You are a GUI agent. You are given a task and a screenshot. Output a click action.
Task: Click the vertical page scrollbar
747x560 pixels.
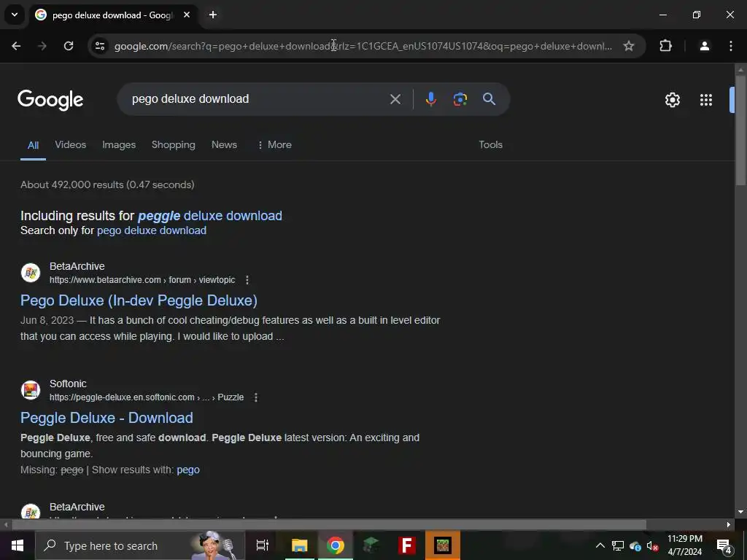(740, 131)
